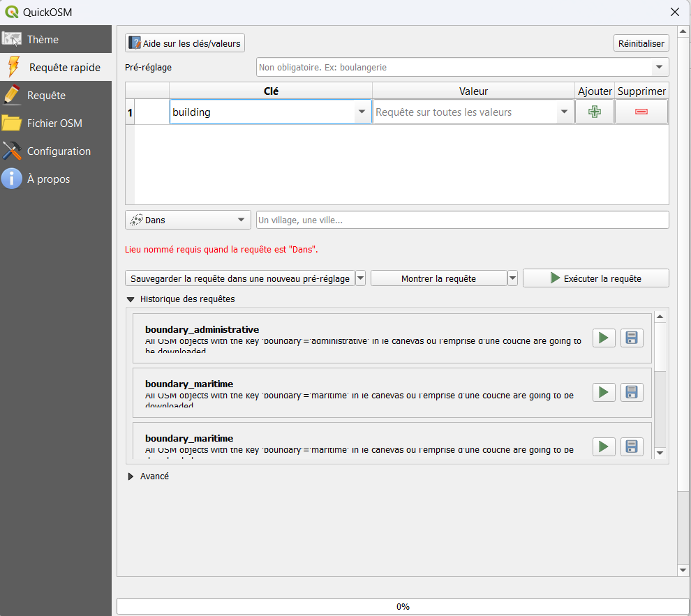Run the last boundary_maritime history query
Viewport: 691px width, 616px height.
click(x=604, y=447)
